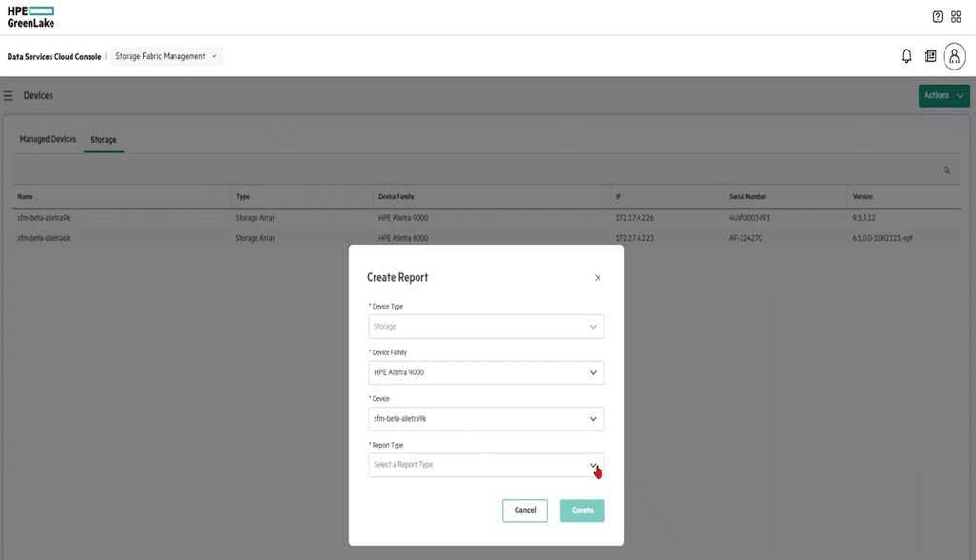Click the Devices page title
Screen dimensions: 976x560
point(38,96)
